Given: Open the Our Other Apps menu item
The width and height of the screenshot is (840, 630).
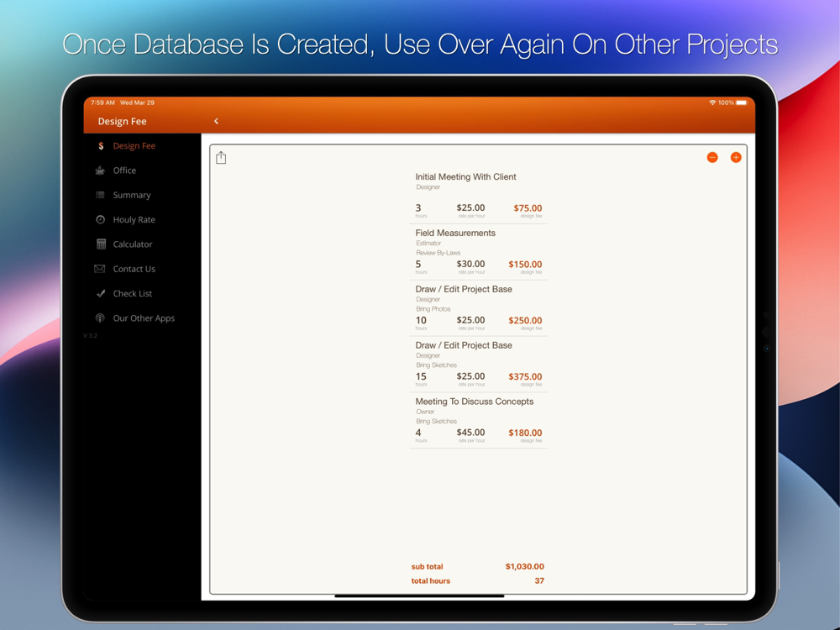Looking at the screenshot, I should 144,318.
